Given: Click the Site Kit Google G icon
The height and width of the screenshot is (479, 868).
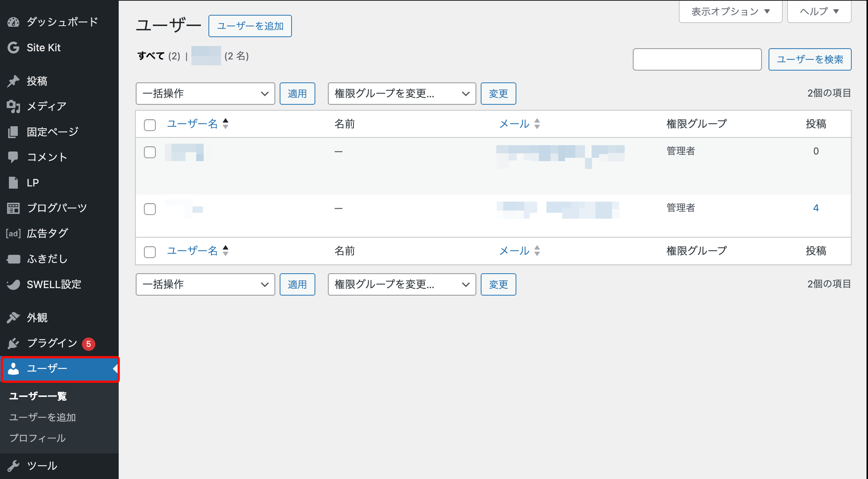Looking at the screenshot, I should (13, 48).
